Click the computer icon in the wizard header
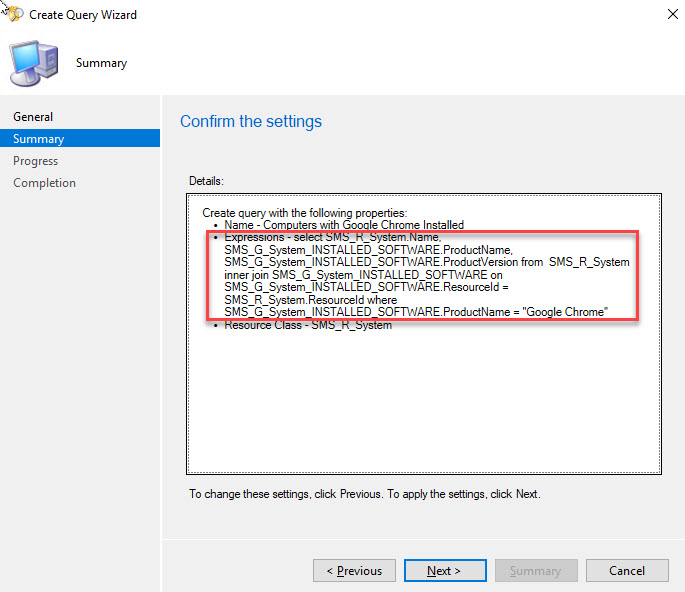The height and width of the screenshot is (592, 685). click(34, 65)
